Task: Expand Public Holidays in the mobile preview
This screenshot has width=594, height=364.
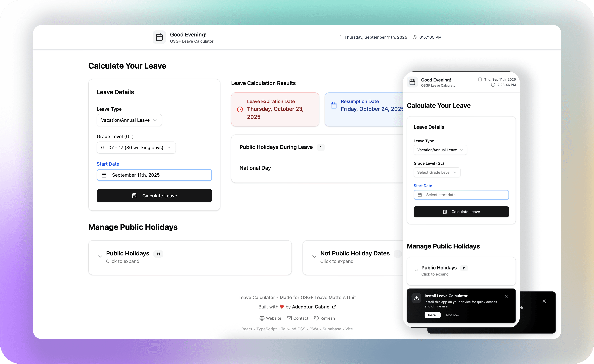Action: [x=439, y=270]
